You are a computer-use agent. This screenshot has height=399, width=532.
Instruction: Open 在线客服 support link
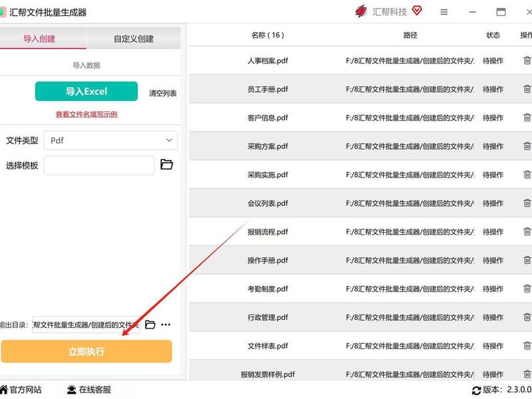click(x=89, y=390)
